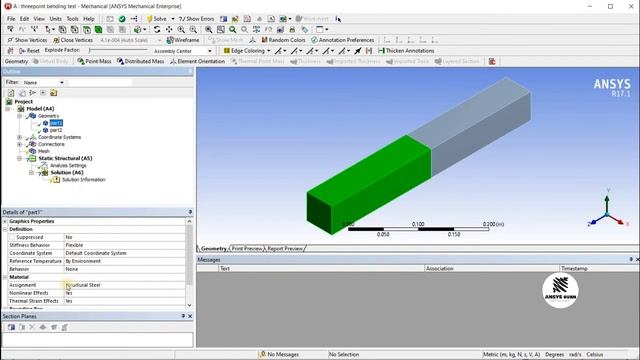
Task: Open the Edit menu
Action: point(24,19)
